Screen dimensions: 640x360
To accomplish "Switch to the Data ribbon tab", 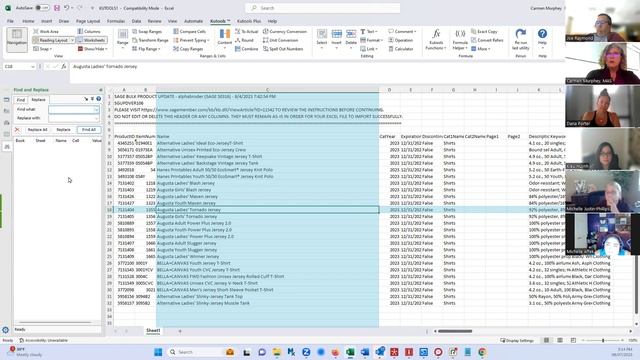I will [x=136, y=21].
